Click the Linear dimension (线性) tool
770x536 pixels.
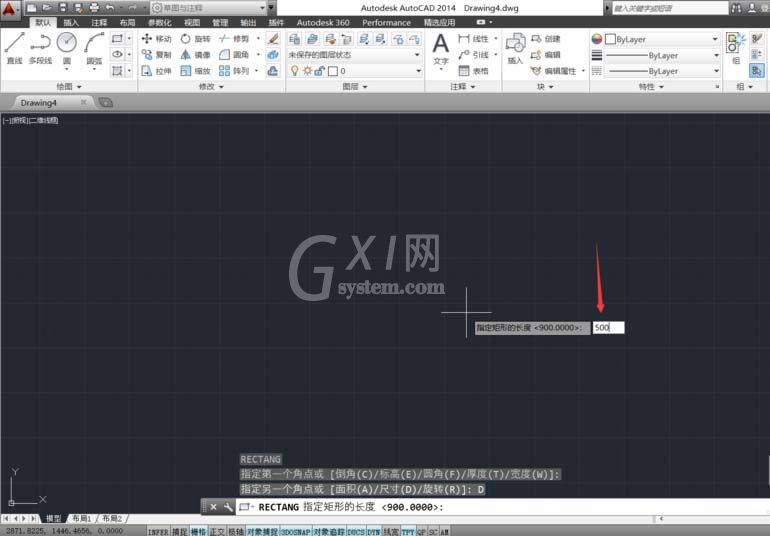point(473,38)
